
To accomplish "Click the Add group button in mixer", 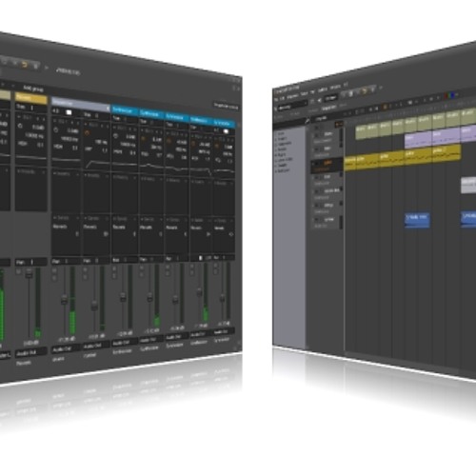I will [33, 89].
